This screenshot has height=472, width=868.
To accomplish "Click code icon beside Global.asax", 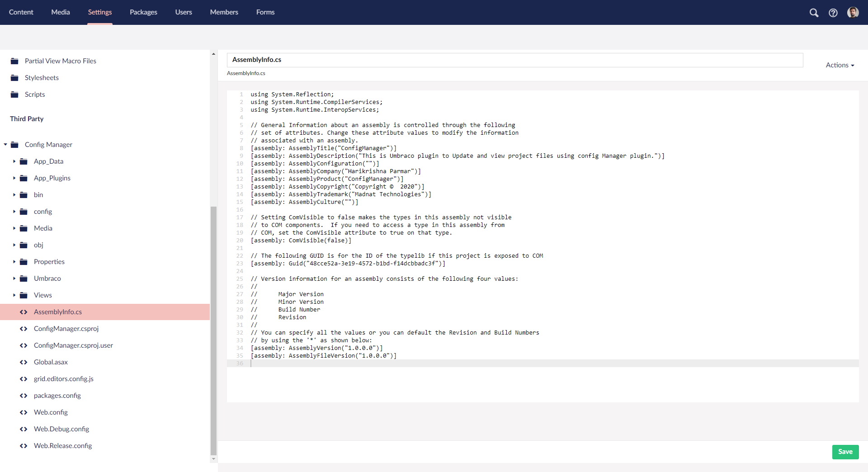I will (24, 362).
